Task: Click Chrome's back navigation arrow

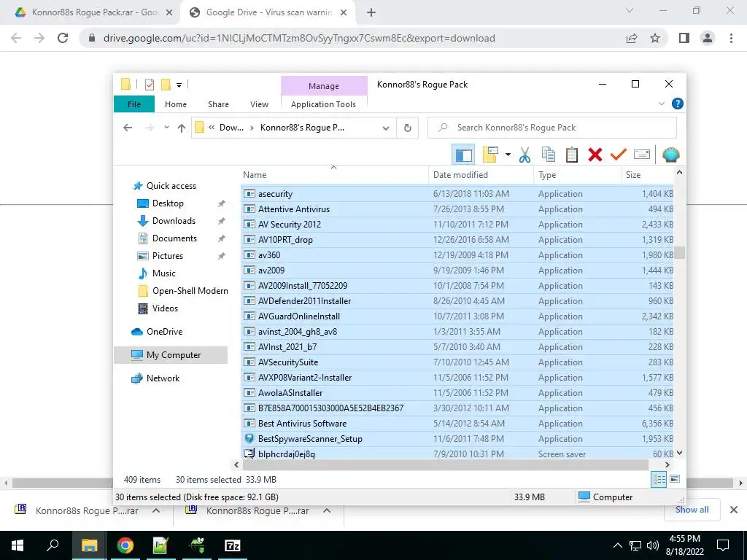Action: (x=16, y=38)
